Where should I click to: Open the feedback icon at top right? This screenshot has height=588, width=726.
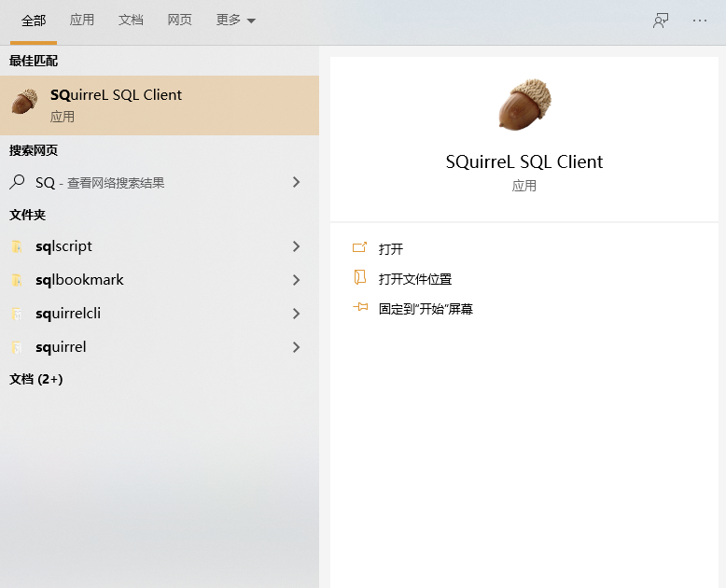661,21
